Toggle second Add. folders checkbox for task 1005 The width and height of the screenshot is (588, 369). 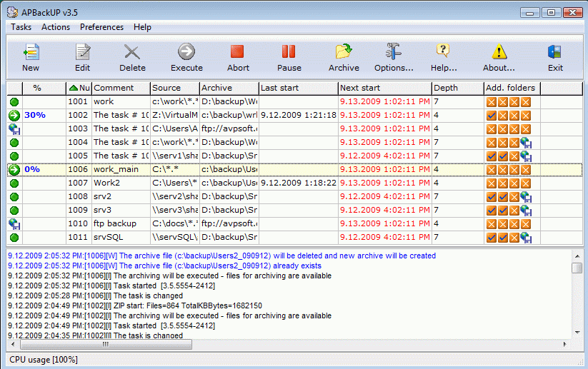pos(503,156)
